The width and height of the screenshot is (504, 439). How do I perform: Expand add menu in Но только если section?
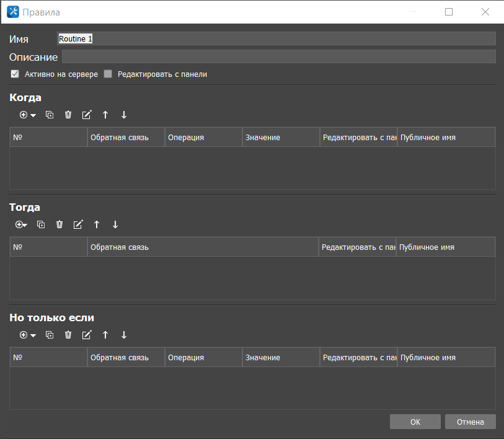tap(27, 335)
